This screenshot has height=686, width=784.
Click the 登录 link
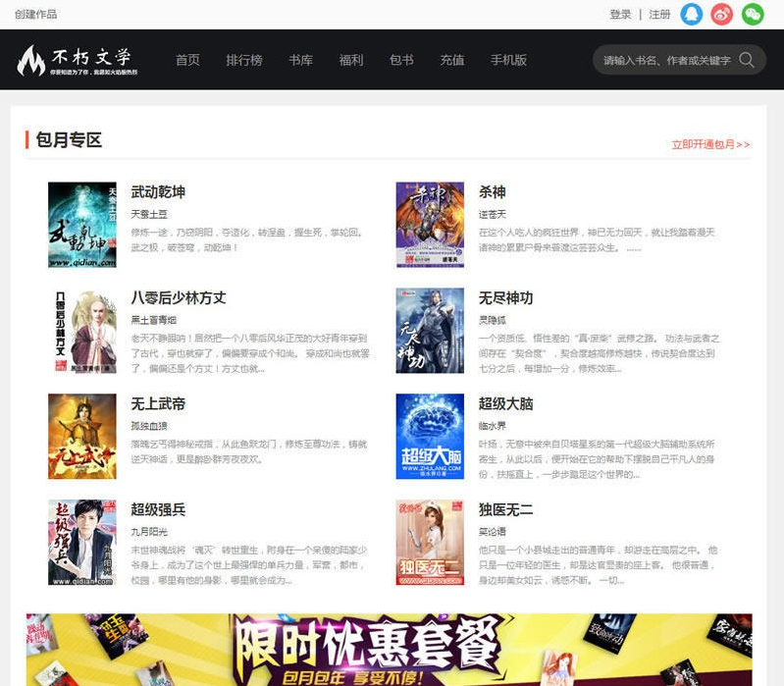(x=620, y=15)
